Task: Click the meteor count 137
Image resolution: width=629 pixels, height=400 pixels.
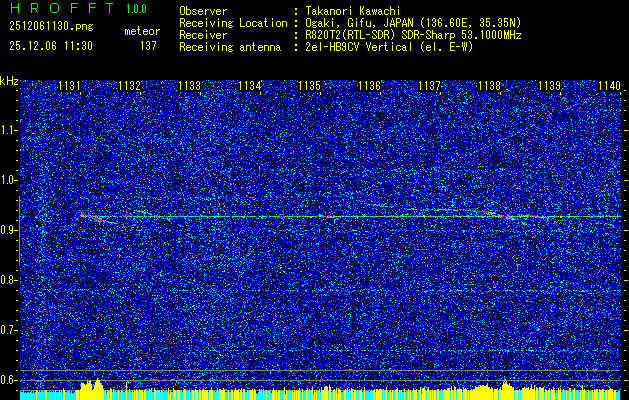Action: [148, 46]
